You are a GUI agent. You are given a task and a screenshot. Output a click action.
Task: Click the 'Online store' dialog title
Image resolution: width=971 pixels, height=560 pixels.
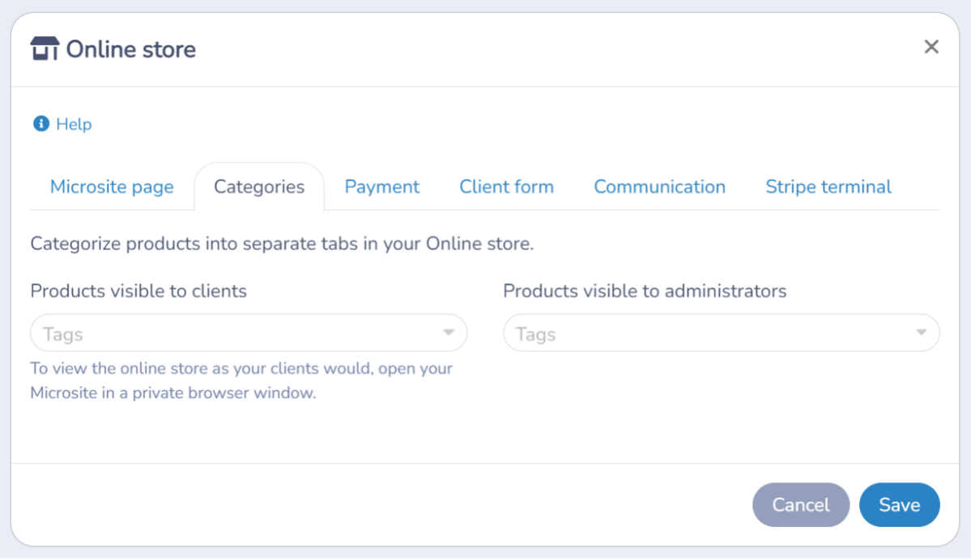point(130,49)
